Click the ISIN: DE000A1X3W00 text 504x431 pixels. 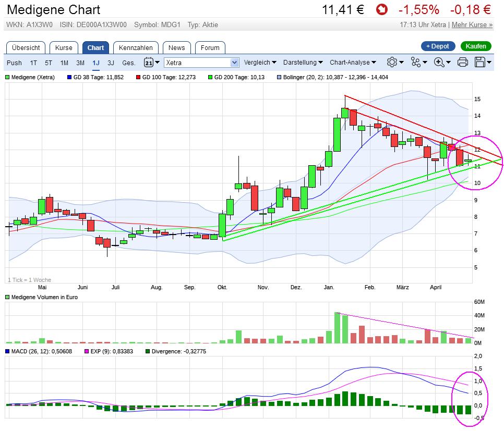[x=93, y=24]
